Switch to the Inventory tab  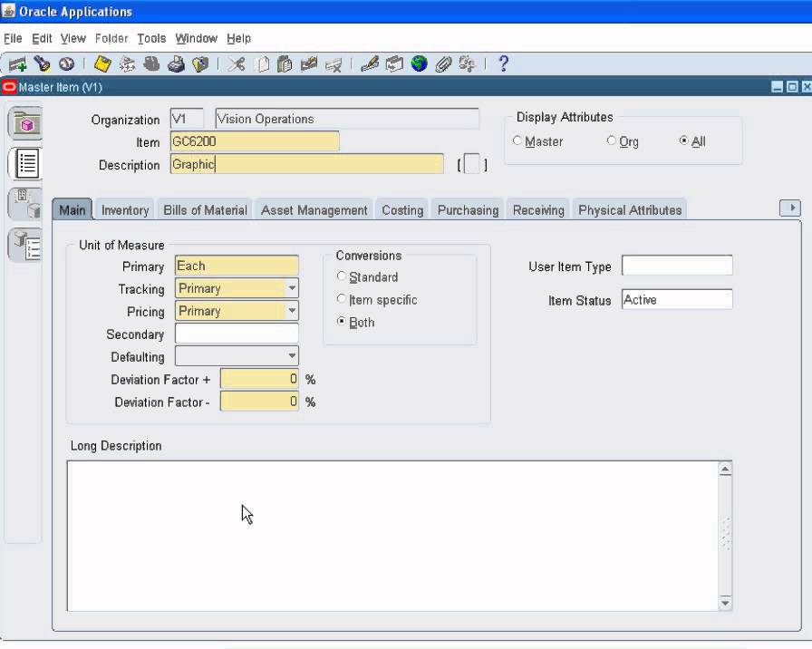pos(125,209)
